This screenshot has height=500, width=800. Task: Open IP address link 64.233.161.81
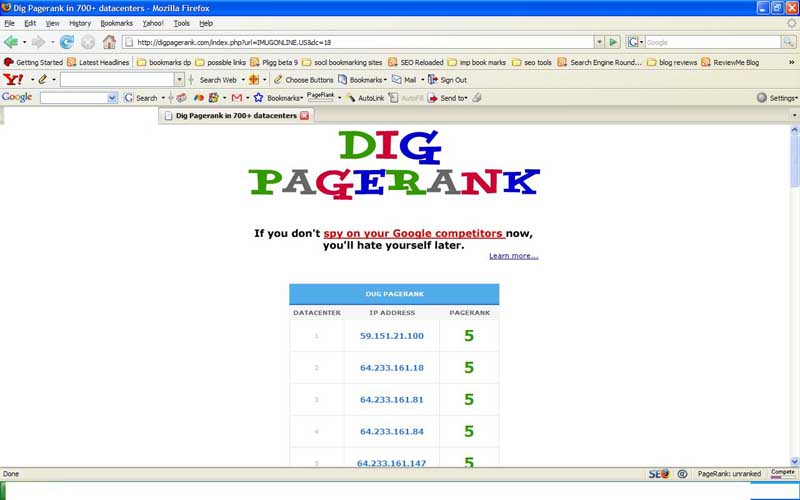(x=392, y=399)
